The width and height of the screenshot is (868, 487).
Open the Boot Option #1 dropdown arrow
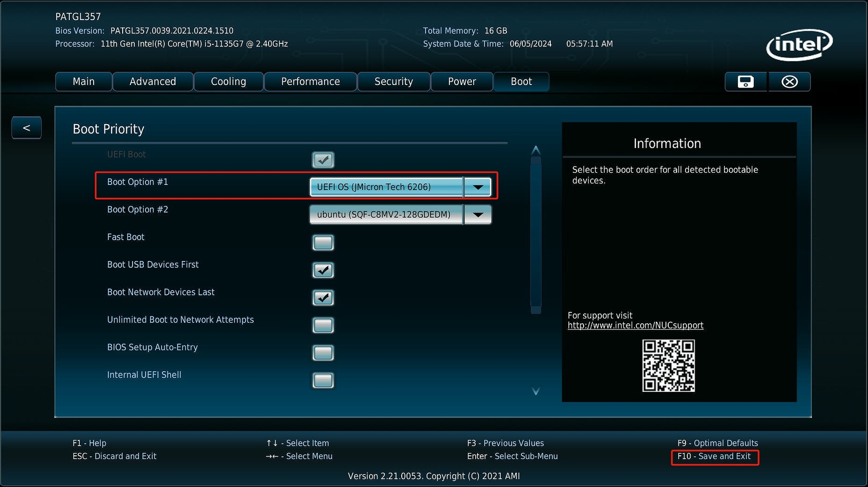point(478,187)
